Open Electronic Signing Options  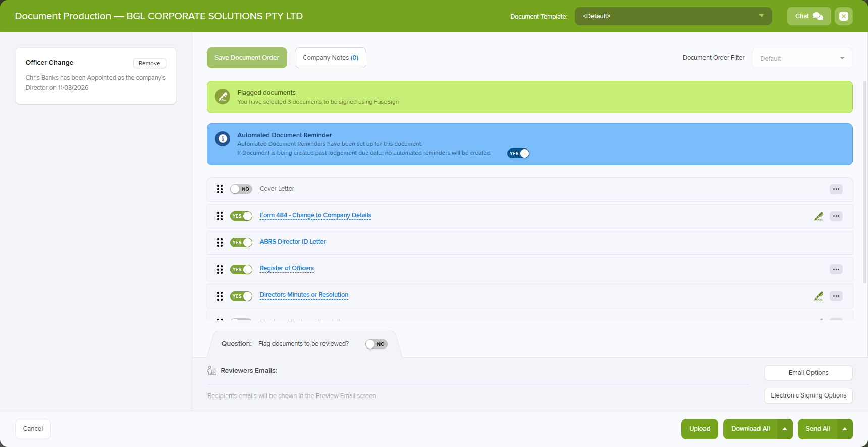tap(808, 395)
